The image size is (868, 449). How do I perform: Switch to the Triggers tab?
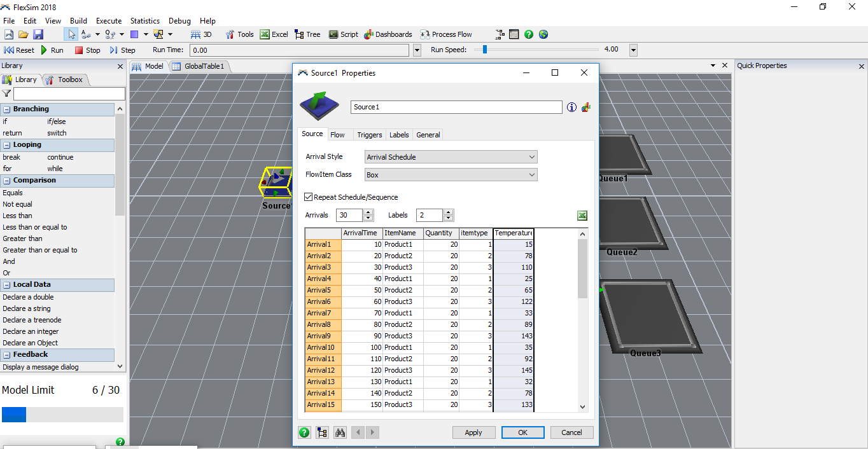pyautogui.click(x=369, y=135)
